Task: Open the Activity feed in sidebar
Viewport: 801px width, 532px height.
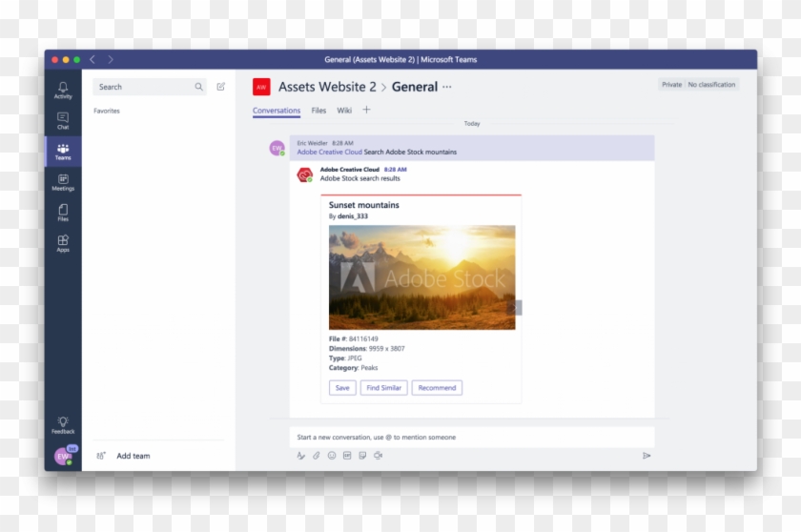Action: 63,90
